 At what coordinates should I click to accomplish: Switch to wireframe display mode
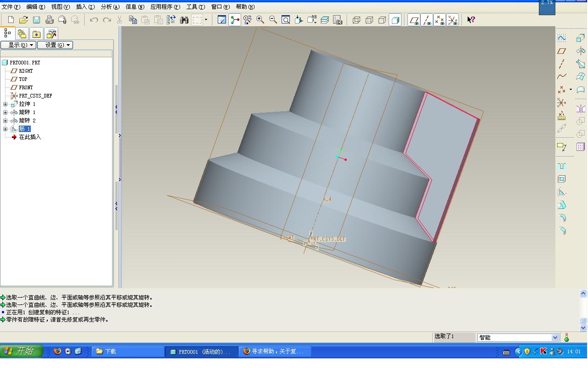356,20
